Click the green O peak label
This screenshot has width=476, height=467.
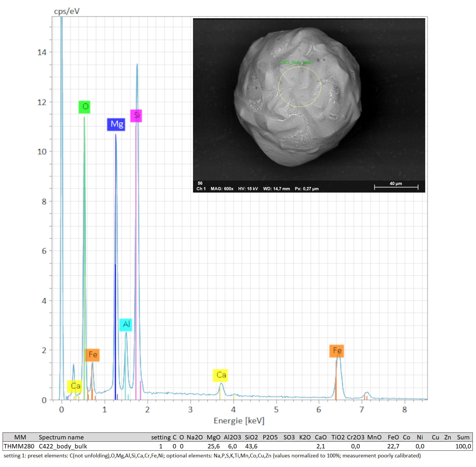[x=84, y=107]
